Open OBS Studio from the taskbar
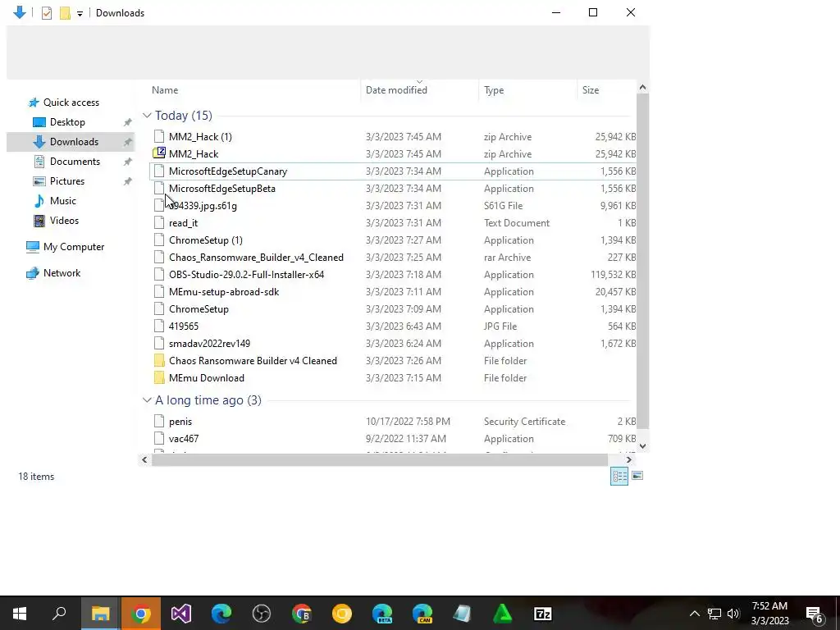The height and width of the screenshot is (630, 840). point(262,614)
